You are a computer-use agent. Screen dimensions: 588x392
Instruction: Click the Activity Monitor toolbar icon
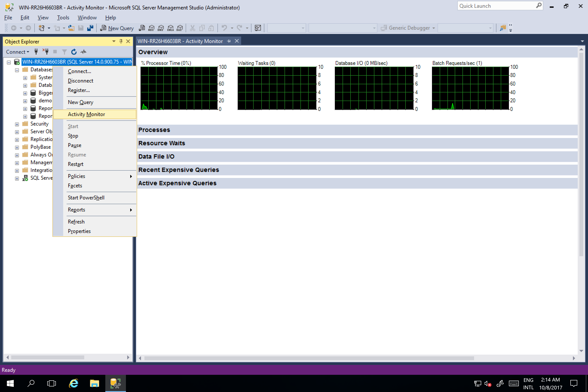tap(258, 28)
